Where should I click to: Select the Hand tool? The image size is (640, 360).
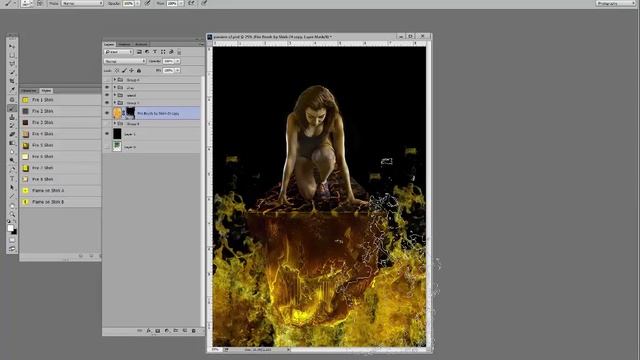point(12,206)
